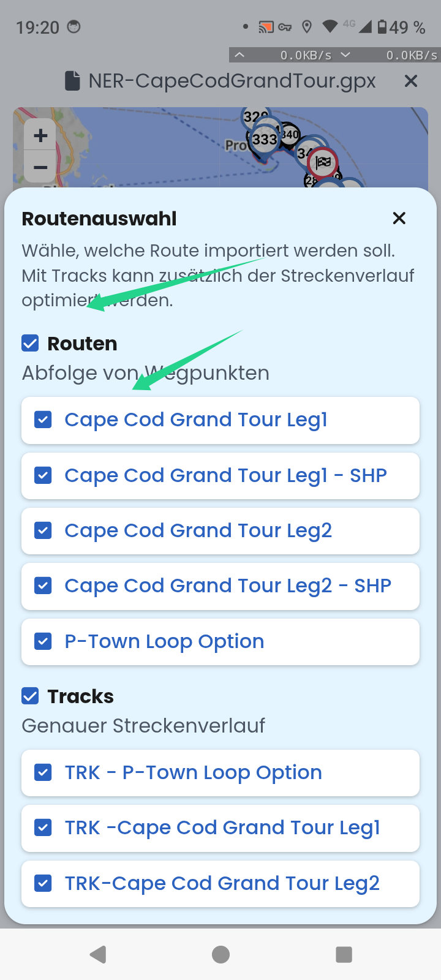Zoom in the map with plus button
Screen dimensions: 441x980
[40, 135]
